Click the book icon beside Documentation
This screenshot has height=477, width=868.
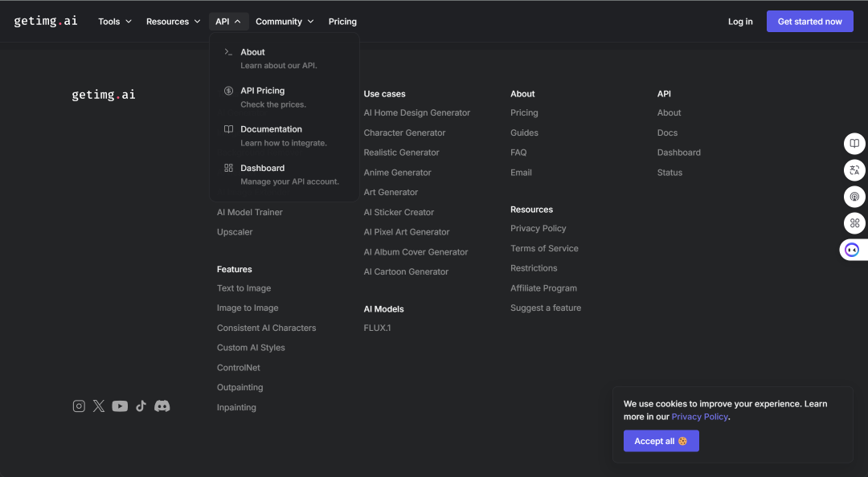(x=228, y=129)
